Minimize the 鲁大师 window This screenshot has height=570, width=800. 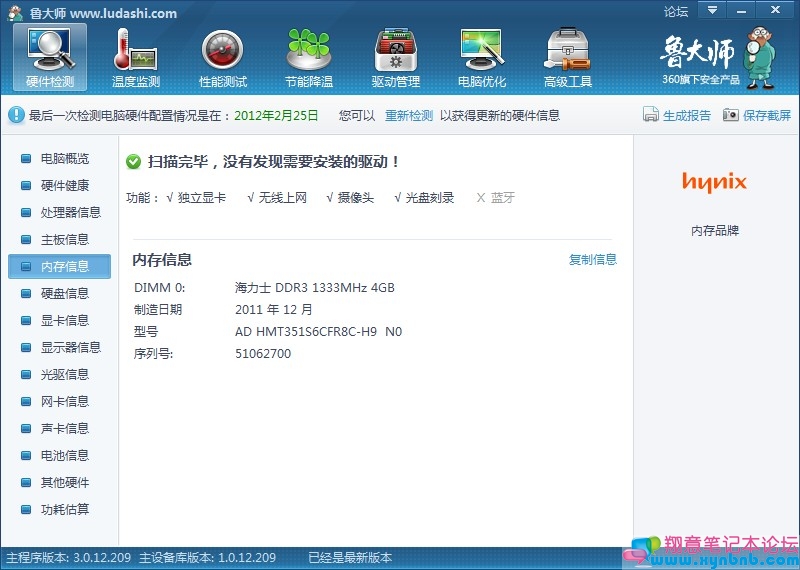coord(741,10)
